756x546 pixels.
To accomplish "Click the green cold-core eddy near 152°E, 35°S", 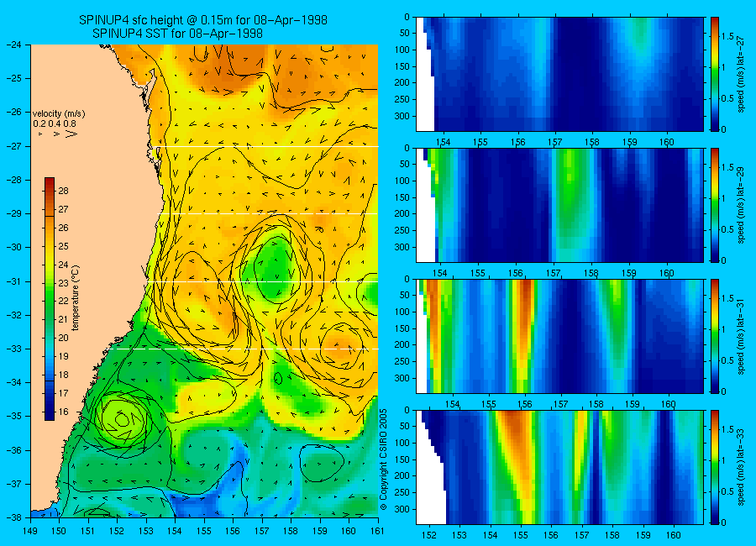I will (x=122, y=418).
